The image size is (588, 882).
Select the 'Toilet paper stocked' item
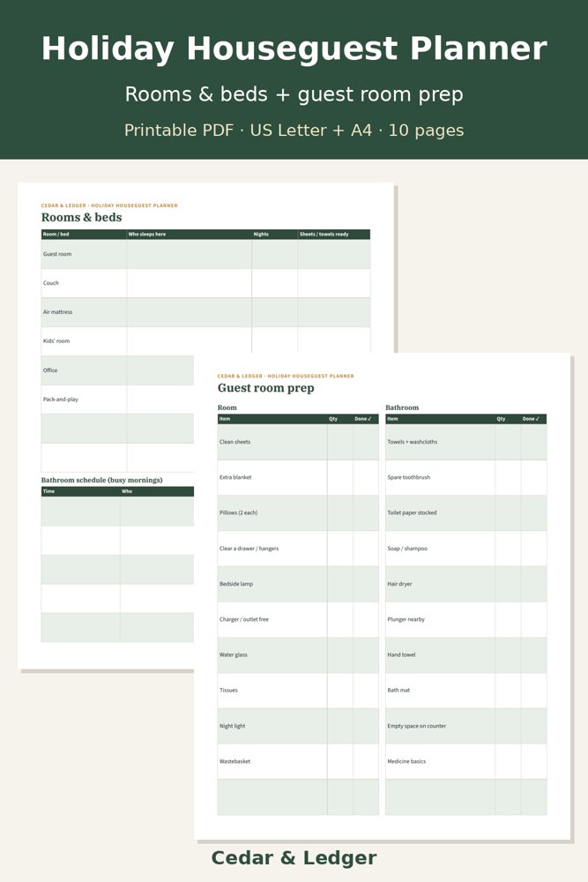[x=412, y=513]
